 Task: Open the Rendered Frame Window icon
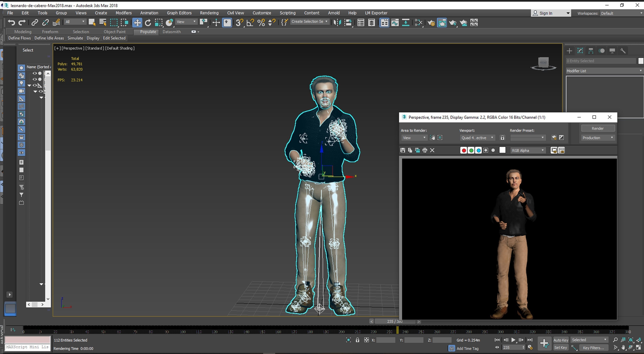point(442,22)
